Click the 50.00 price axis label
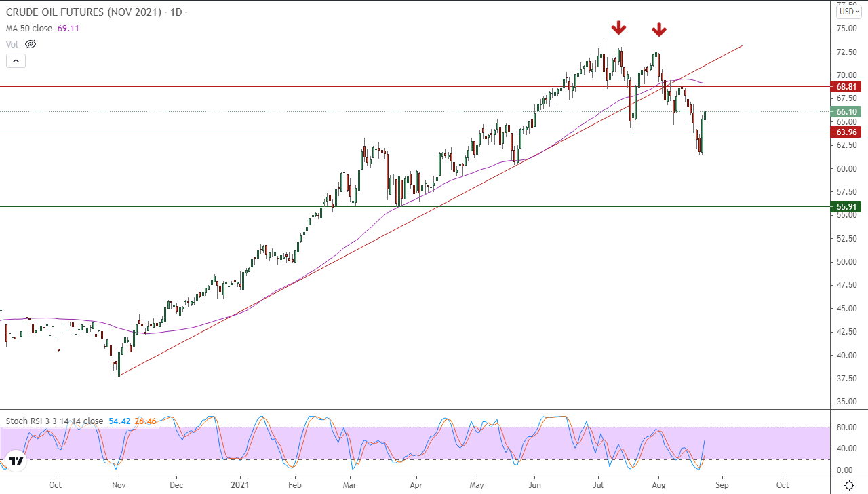 (846, 262)
